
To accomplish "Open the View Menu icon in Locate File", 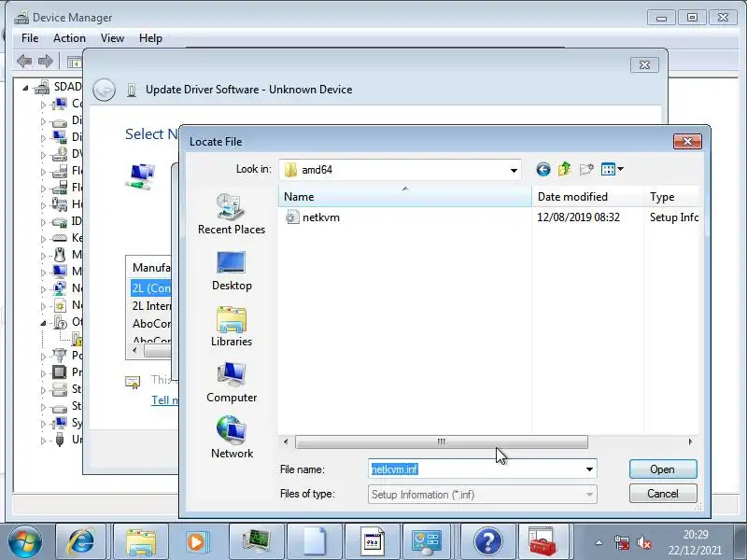I will [608, 169].
